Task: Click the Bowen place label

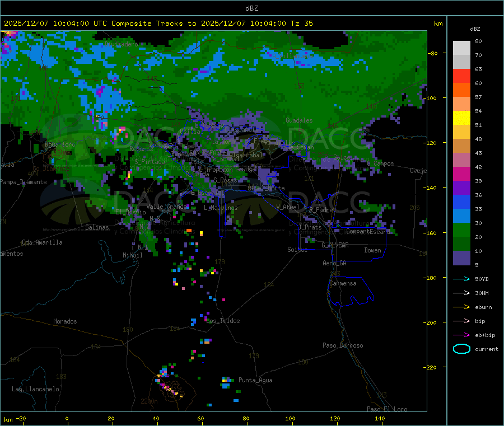Action: click(372, 250)
